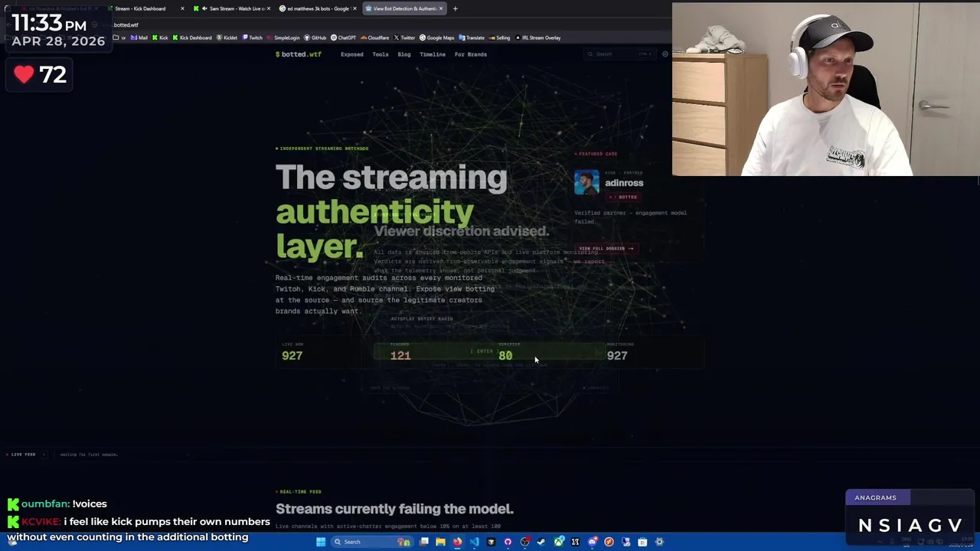Open the Twitter bookmark

[404, 37]
